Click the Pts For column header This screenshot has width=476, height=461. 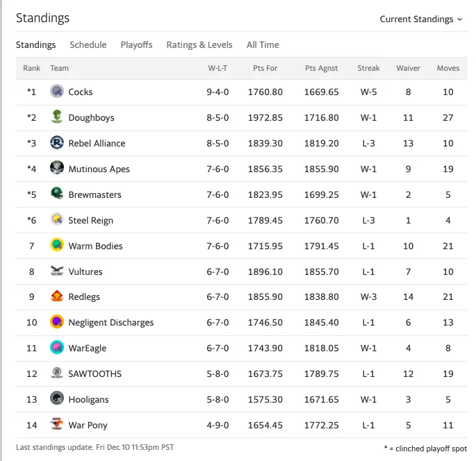pyautogui.click(x=265, y=68)
